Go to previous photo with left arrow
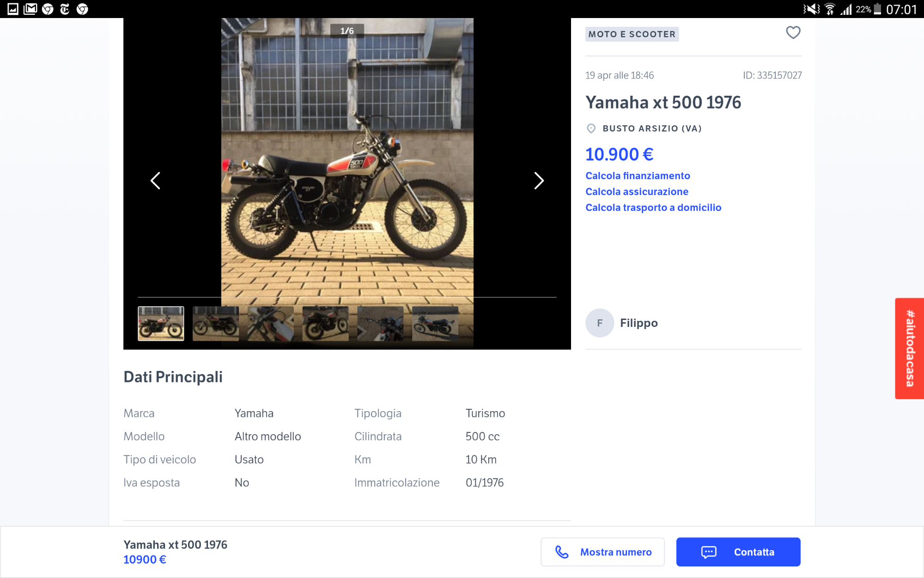This screenshot has height=578, width=924. pos(156,181)
